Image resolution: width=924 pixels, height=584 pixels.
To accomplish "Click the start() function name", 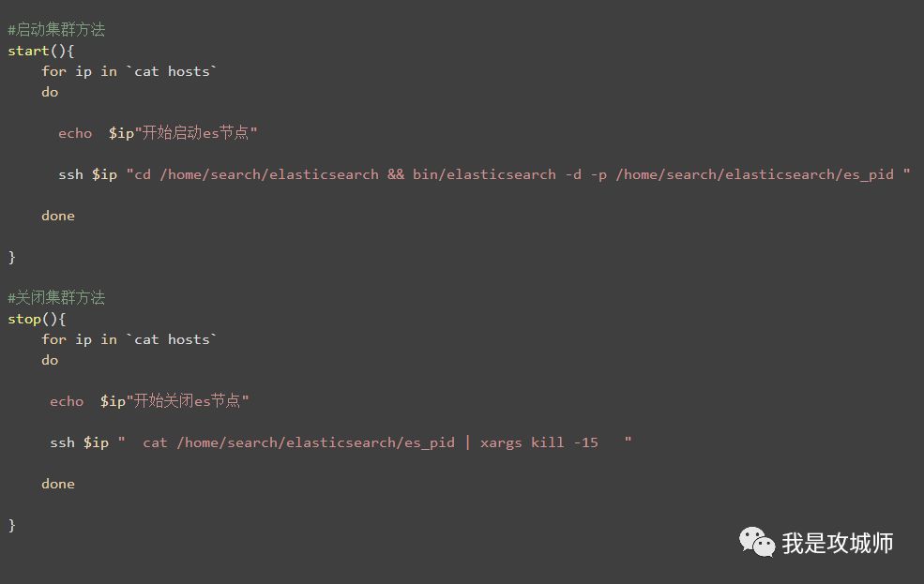I will point(28,51).
